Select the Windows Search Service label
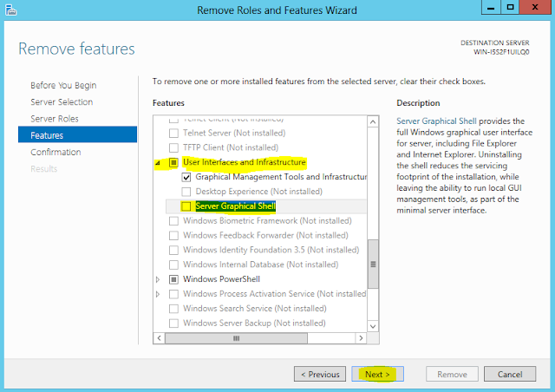 click(254, 309)
